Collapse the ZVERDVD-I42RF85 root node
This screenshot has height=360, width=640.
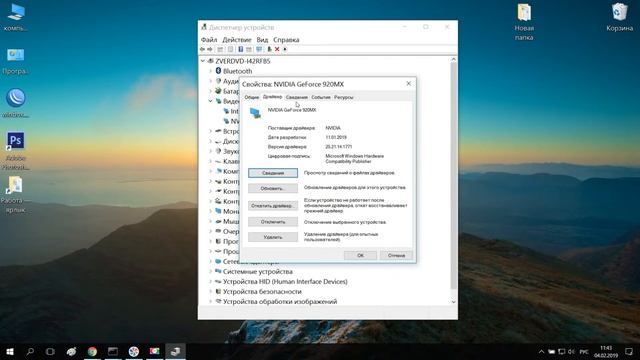(203, 61)
